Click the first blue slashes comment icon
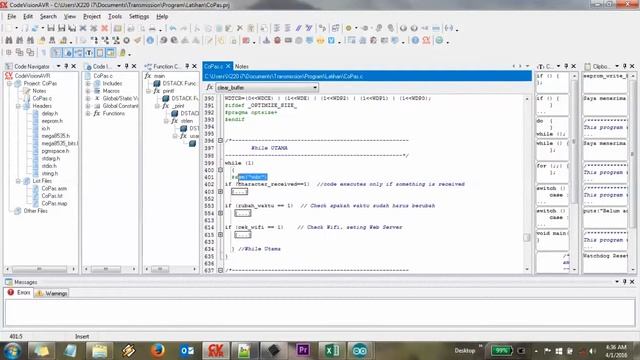The image size is (640, 360). (298, 28)
